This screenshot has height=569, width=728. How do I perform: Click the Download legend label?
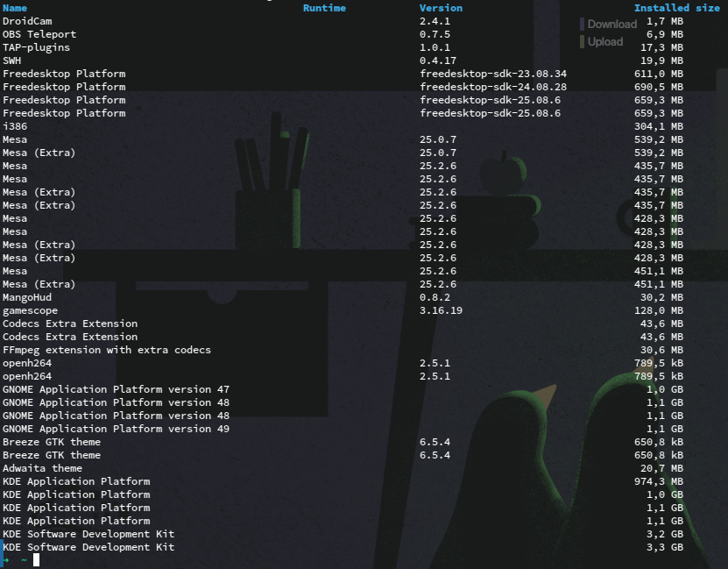[x=612, y=25]
